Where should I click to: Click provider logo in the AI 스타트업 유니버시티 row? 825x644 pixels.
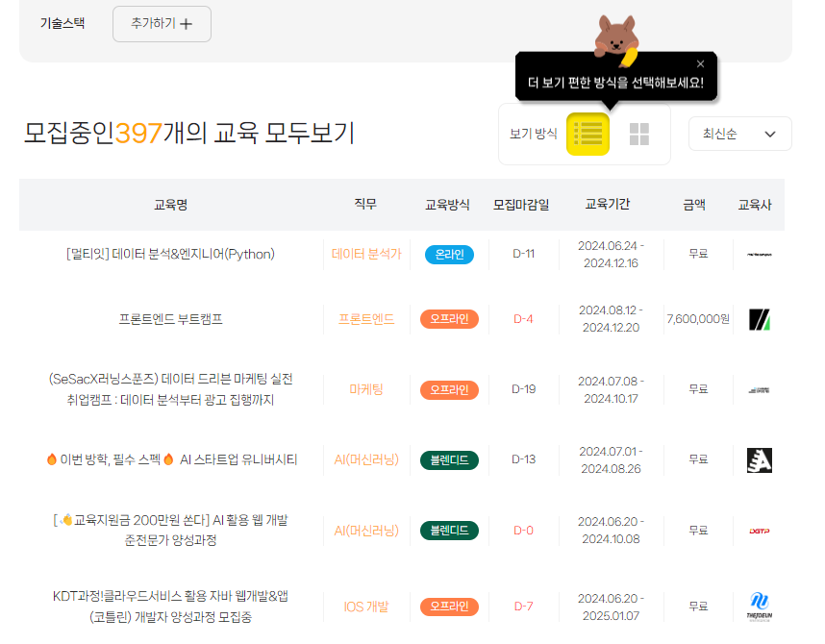(760, 460)
